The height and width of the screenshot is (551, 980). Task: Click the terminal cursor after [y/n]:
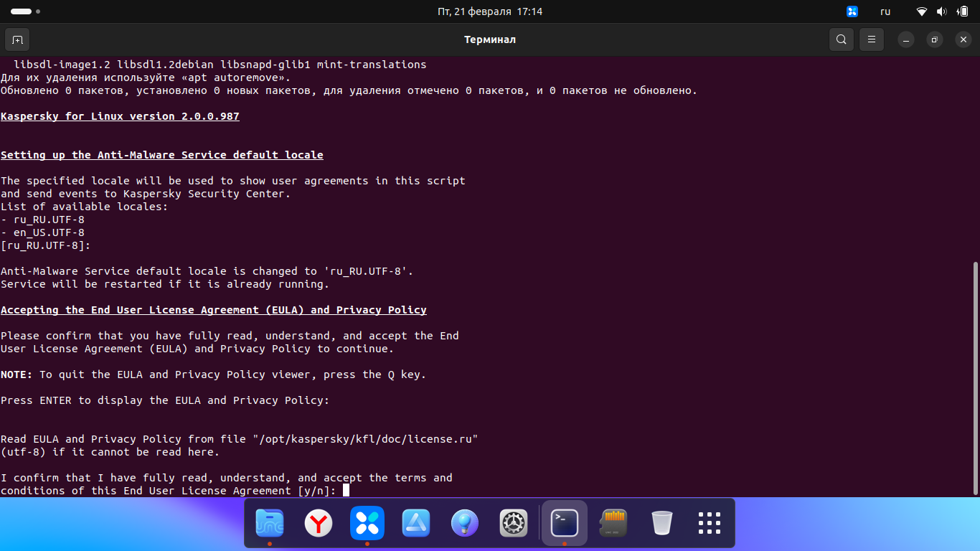(346, 491)
